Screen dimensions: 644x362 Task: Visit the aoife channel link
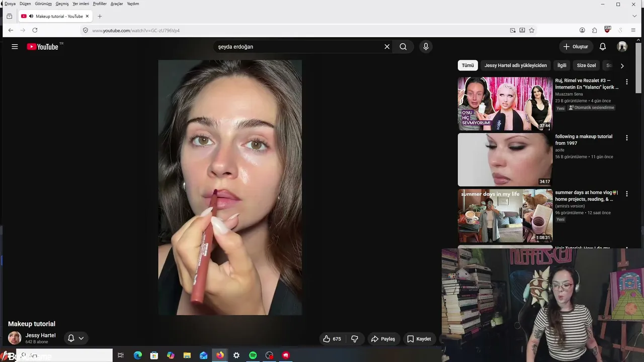coord(560,150)
